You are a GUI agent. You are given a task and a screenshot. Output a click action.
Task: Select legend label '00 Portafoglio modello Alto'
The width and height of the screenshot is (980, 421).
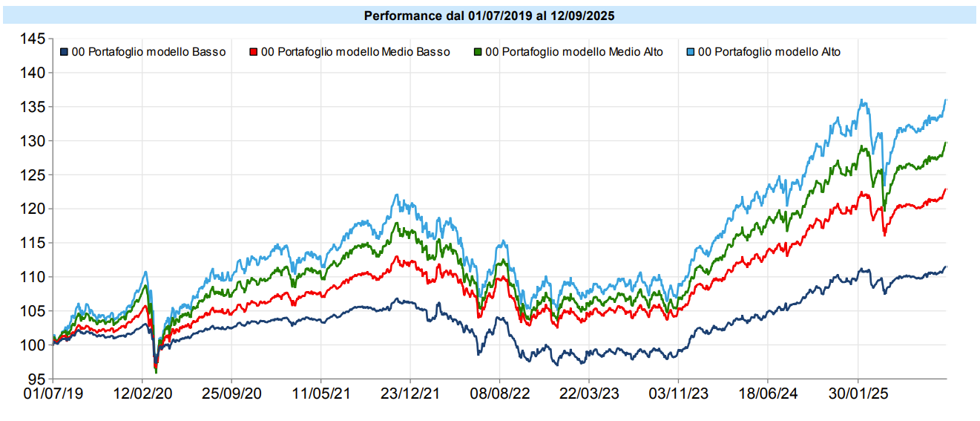[x=769, y=52]
